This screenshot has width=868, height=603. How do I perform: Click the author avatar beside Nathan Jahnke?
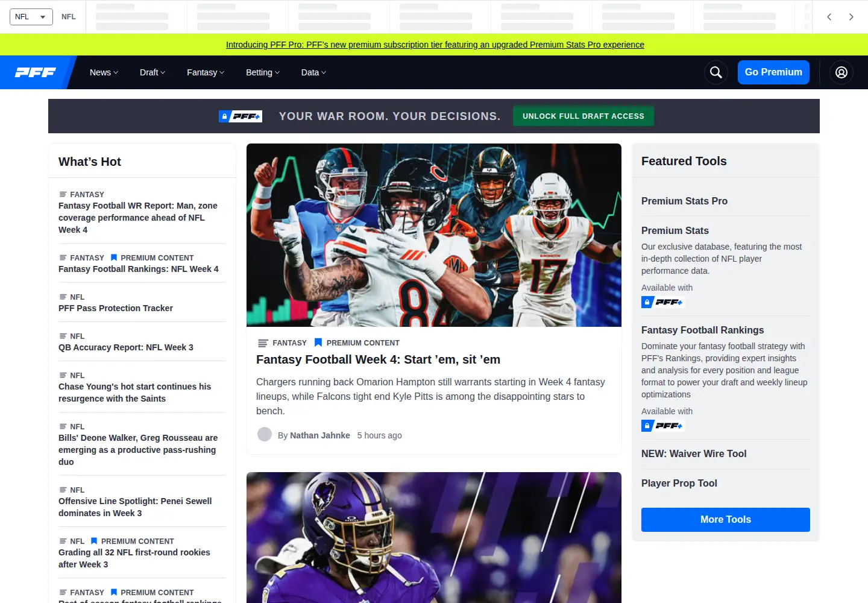[264, 434]
